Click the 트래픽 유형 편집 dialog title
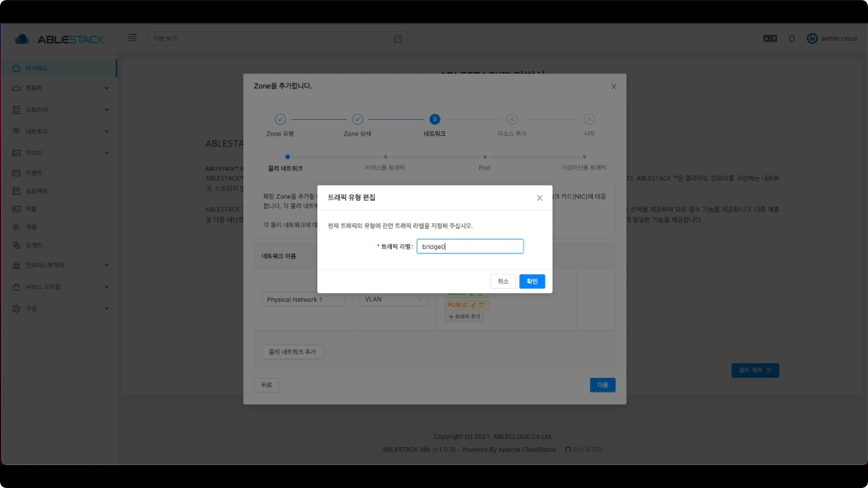This screenshot has height=488, width=868. (x=351, y=197)
